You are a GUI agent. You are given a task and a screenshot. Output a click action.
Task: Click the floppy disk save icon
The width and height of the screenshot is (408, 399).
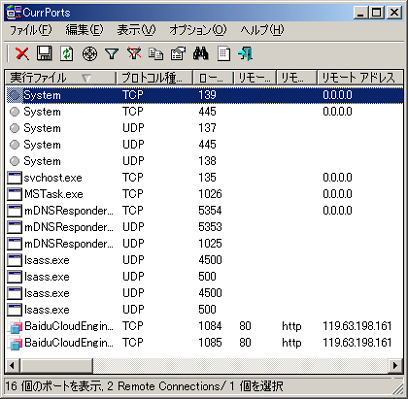pyautogui.click(x=44, y=53)
